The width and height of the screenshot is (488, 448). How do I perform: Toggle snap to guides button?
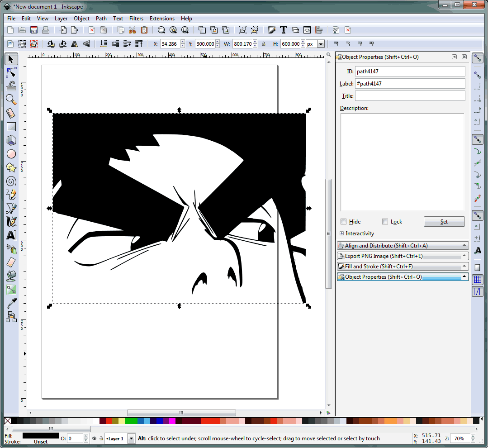[478, 292]
